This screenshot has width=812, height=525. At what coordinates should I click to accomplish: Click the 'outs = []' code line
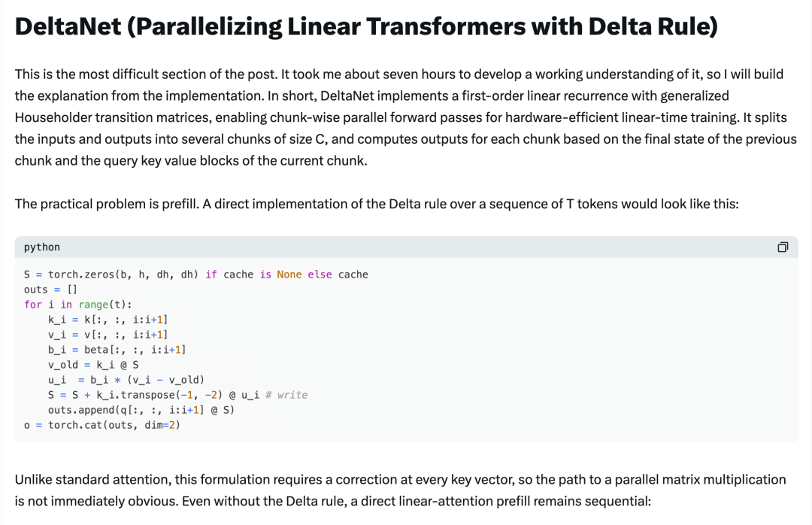click(50, 289)
